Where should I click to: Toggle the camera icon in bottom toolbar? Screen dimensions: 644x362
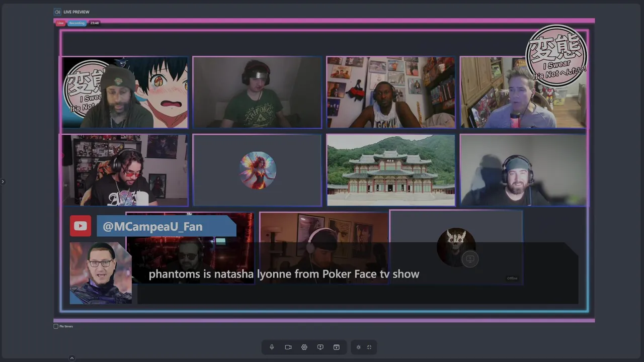[x=288, y=347]
